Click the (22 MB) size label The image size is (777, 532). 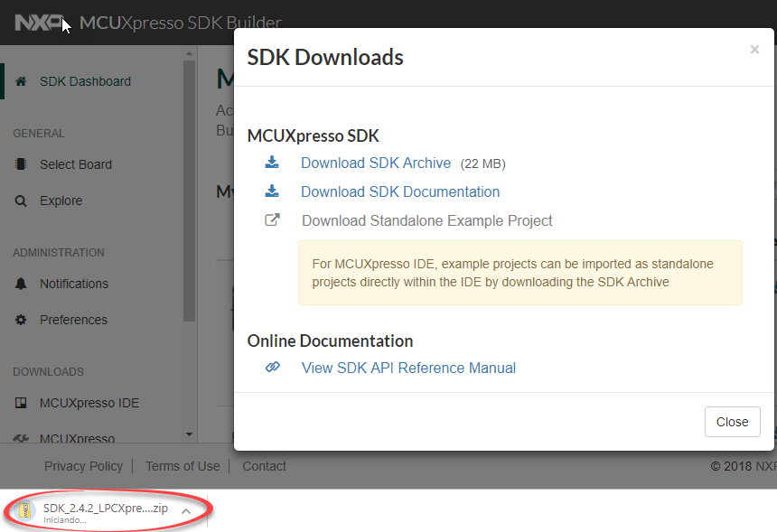[483, 164]
